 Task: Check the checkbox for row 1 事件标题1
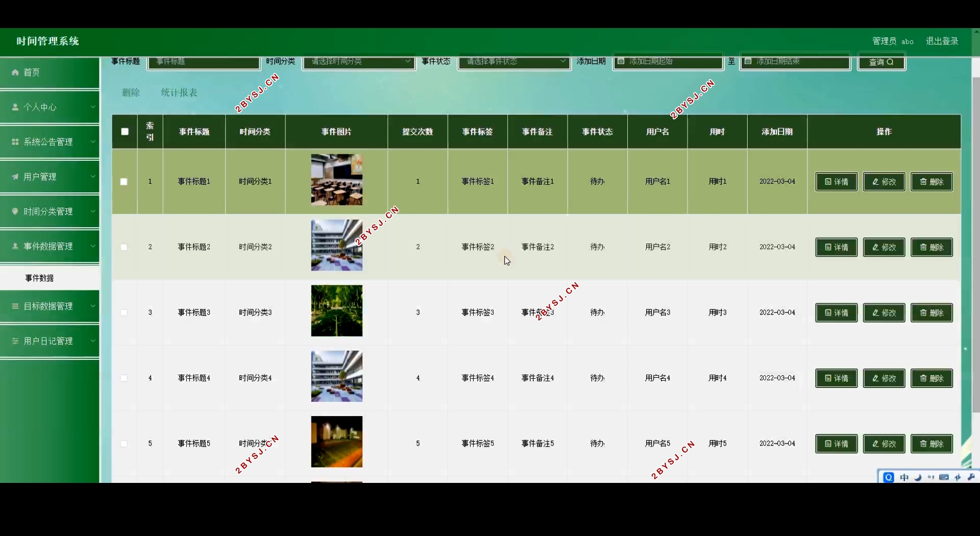124,182
